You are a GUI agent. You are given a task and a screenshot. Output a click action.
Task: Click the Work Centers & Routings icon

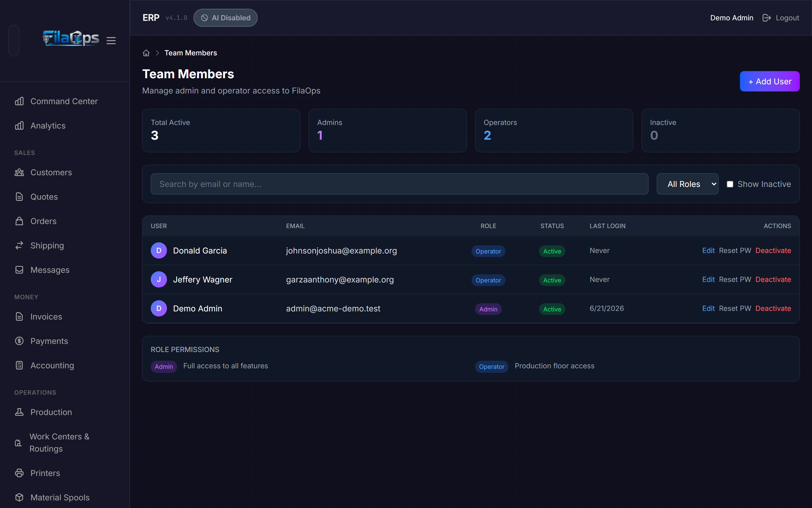coord(19,443)
